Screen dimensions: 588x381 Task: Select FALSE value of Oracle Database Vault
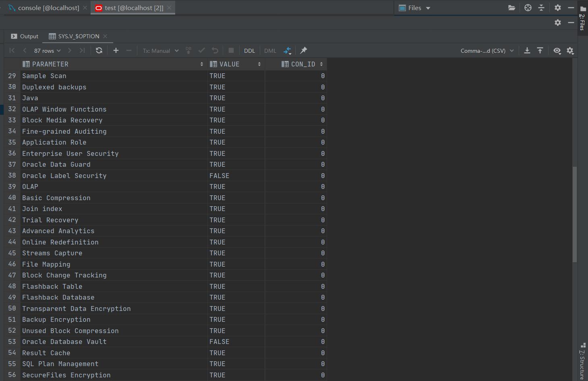(x=236, y=342)
